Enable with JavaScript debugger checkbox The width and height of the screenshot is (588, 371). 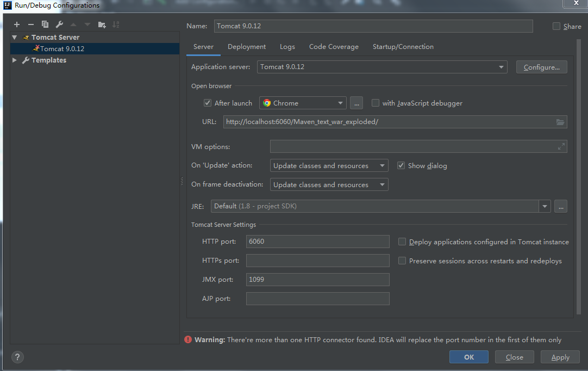click(x=375, y=103)
